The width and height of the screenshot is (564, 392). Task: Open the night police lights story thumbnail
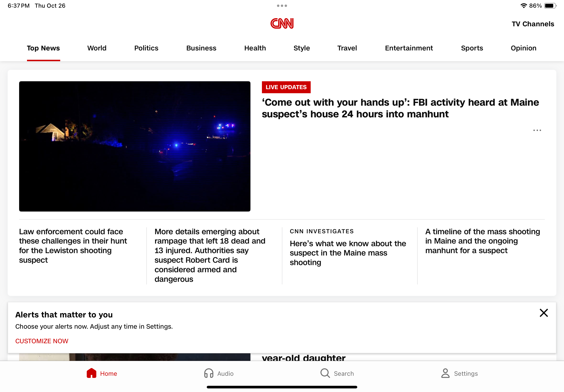135,146
